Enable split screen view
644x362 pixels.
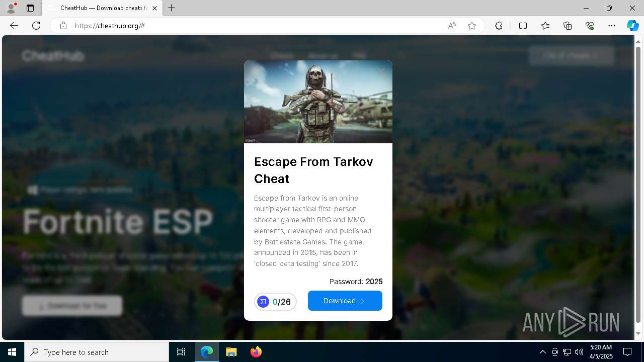coord(523,26)
